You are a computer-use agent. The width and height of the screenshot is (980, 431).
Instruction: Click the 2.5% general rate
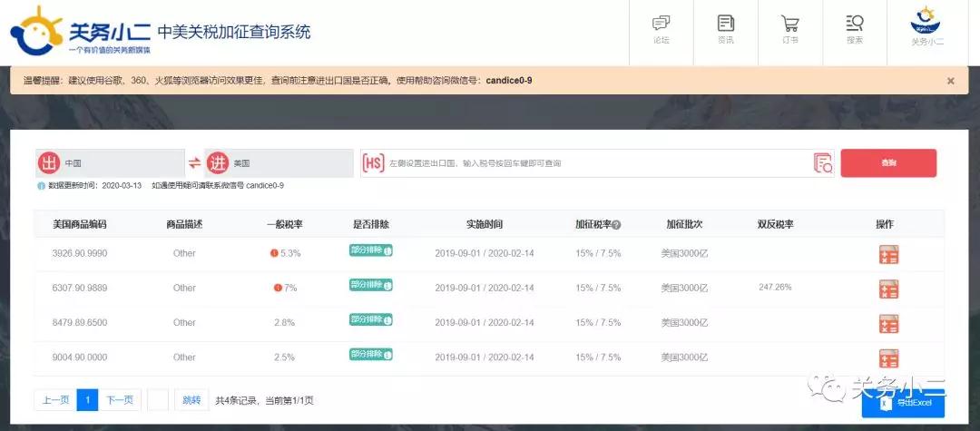click(x=284, y=358)
